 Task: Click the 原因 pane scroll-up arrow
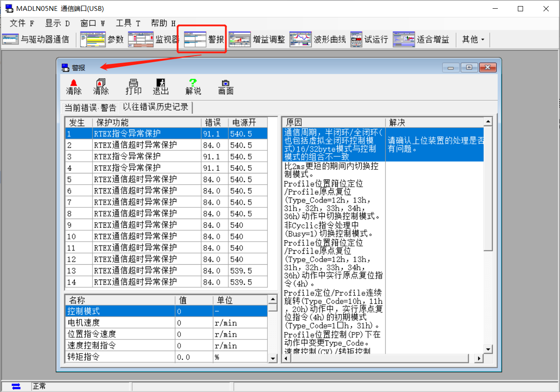(x=488, y=122)
